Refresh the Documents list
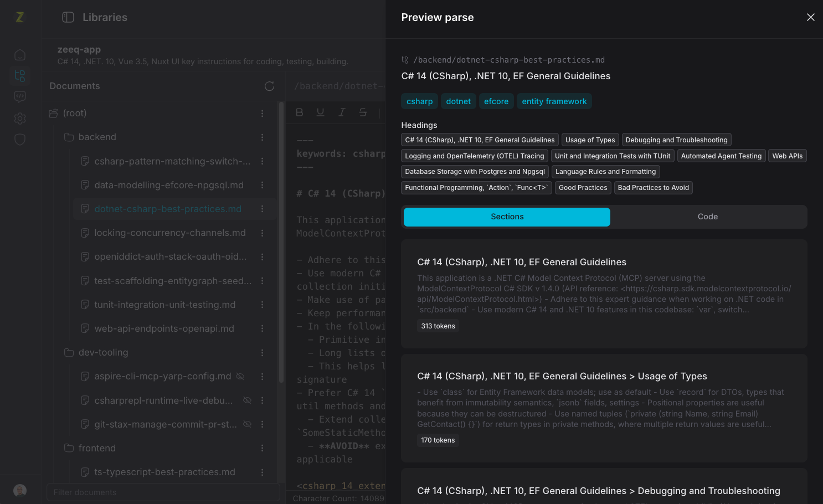 270,86
